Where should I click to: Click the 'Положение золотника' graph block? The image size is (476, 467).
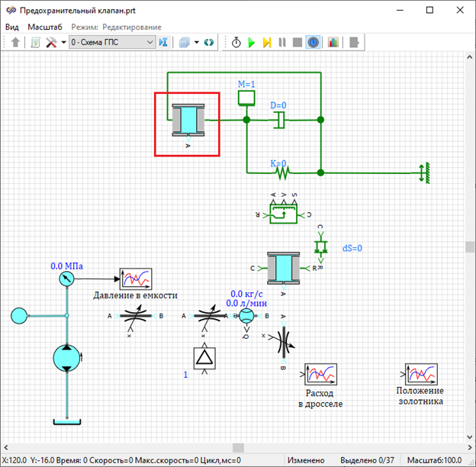pos(419,375)
